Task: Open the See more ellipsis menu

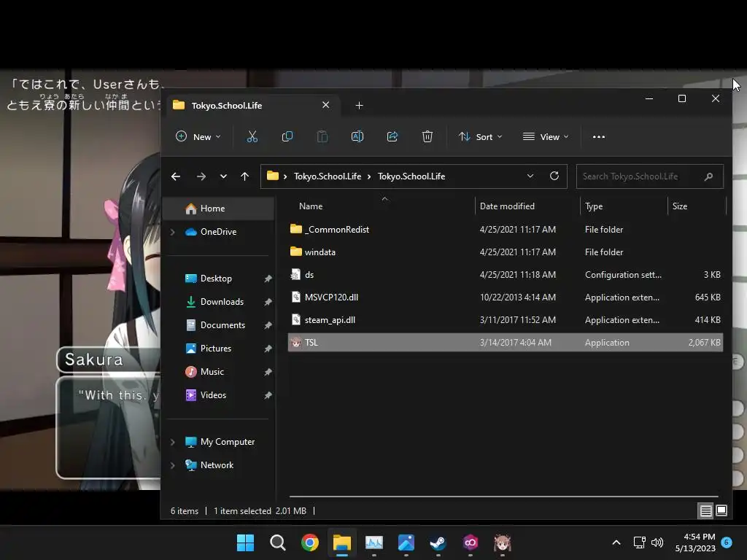Action: point(599,136)
